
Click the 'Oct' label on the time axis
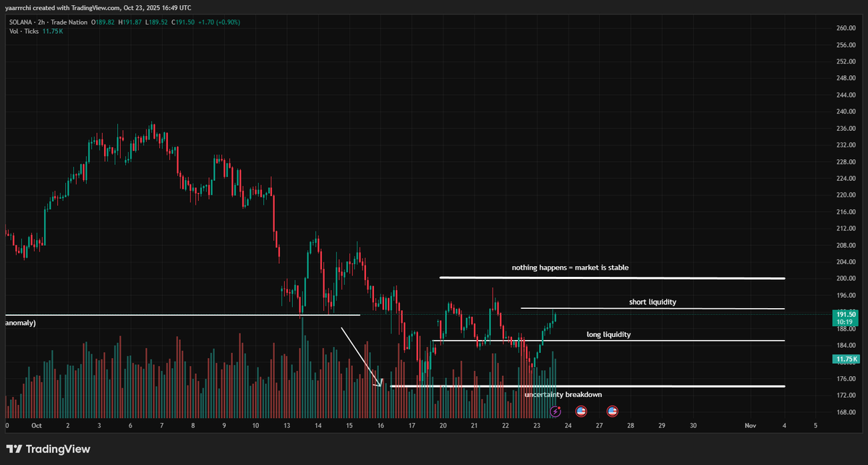click(36, 426)
